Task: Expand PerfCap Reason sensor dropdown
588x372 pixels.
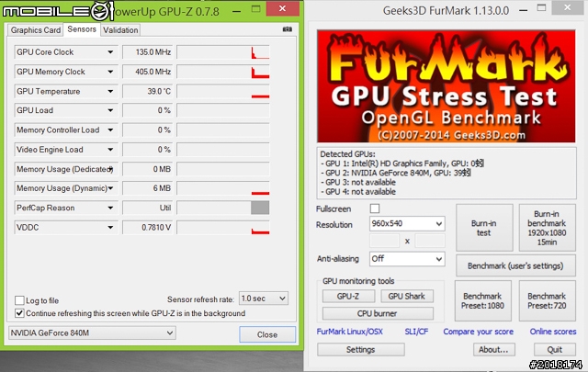Action: tap(110, 208)
